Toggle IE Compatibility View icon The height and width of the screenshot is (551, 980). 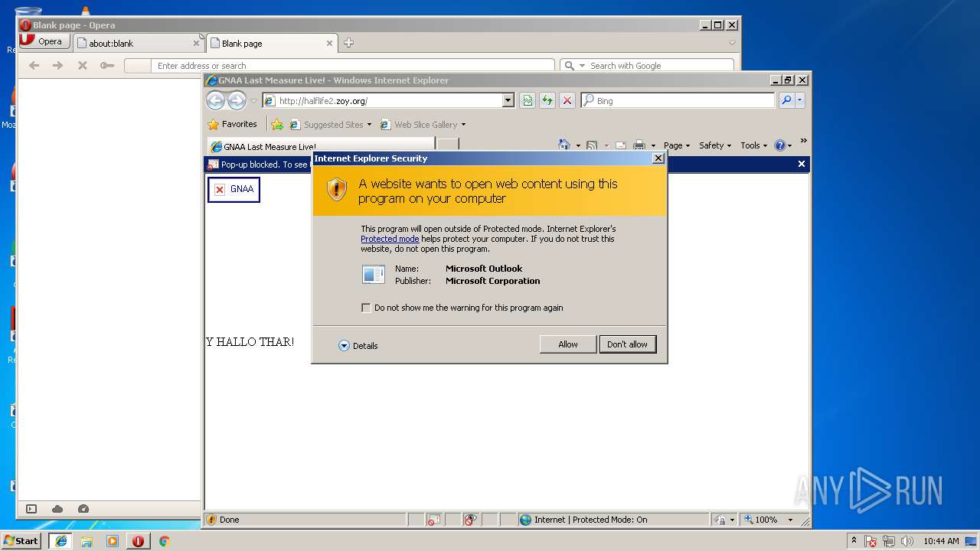[527, 100]
